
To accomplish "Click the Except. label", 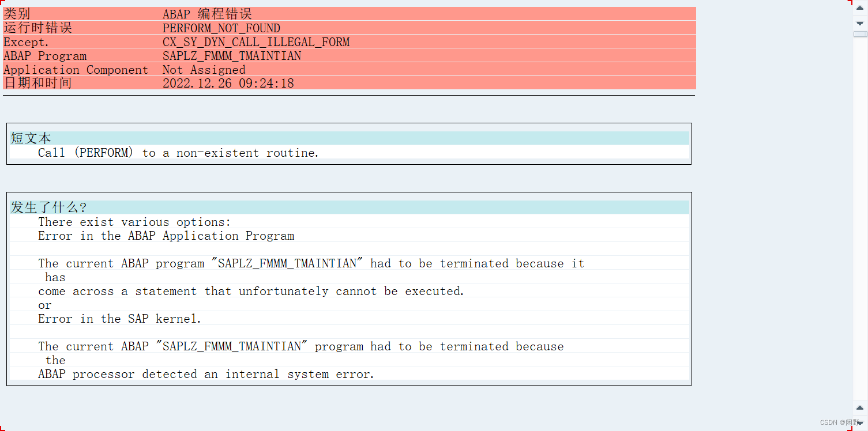I will (x=25, y=41).
